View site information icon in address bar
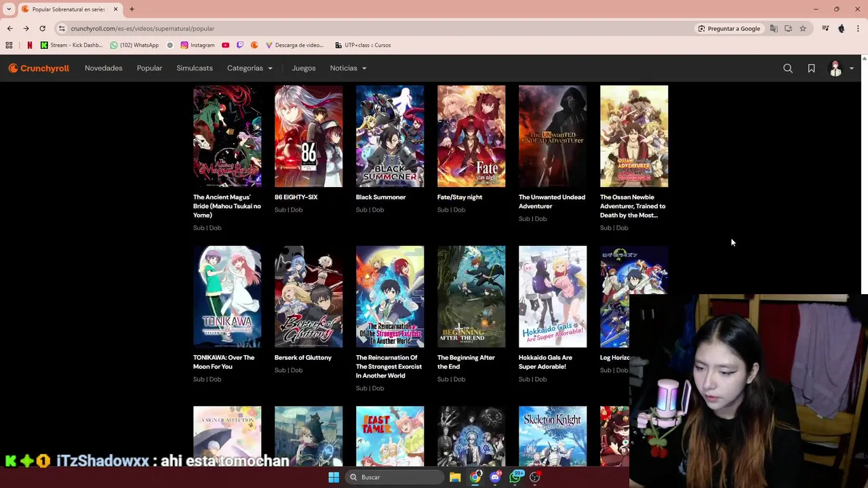 [x=62, y=28]
